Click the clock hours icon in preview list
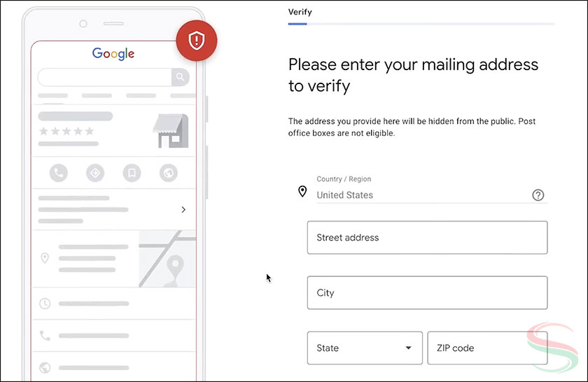Image resolution: width=588 pixels, height=382 pixels. point(45,303)
